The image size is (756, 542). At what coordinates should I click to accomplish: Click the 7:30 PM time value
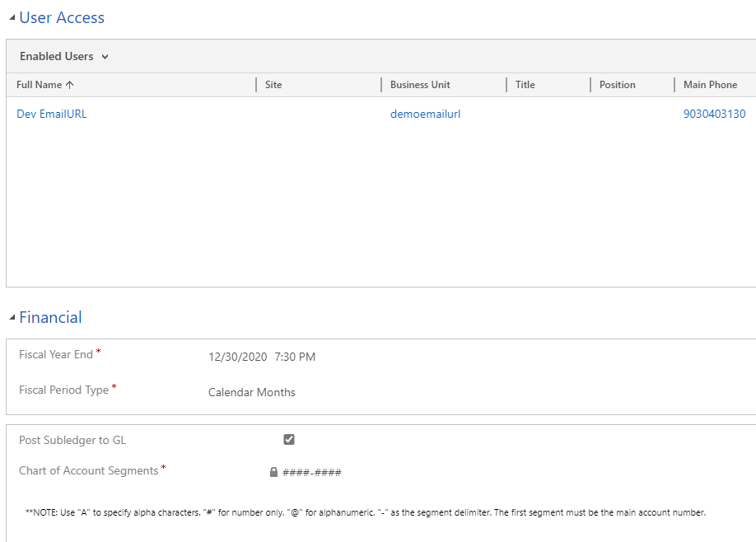click(295, 357)
